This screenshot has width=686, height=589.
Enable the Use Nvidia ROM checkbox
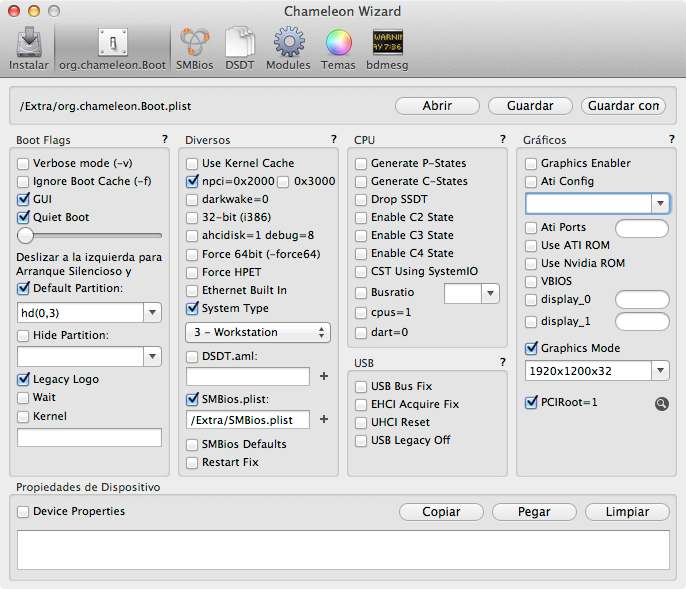pyautogui.click(x=531, y=263)
